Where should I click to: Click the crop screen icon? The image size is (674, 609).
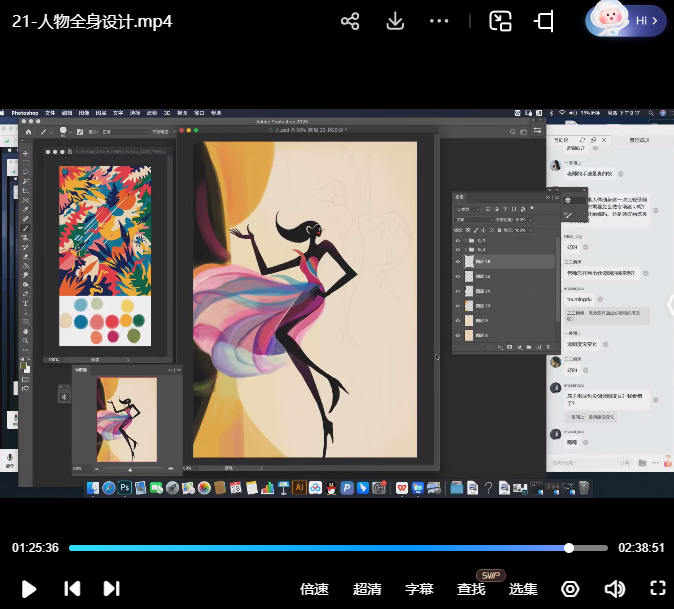pyautogui.click(x=545, y=21)
